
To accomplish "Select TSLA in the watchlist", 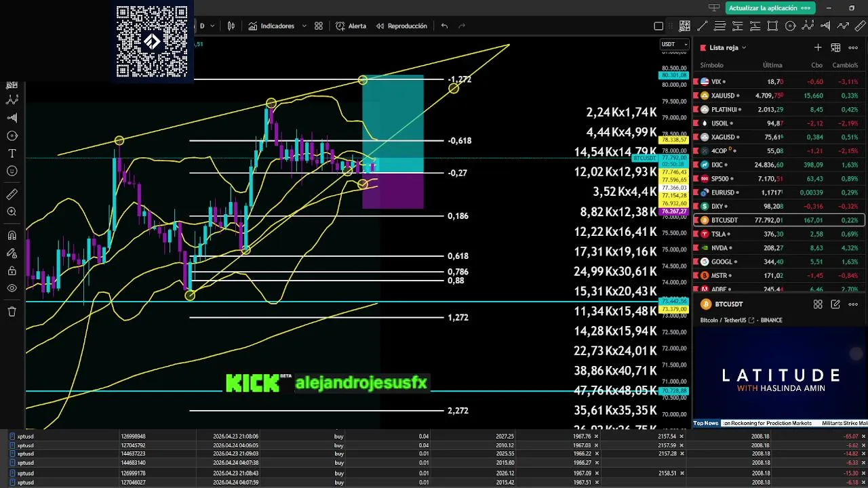I will [778, 234].
